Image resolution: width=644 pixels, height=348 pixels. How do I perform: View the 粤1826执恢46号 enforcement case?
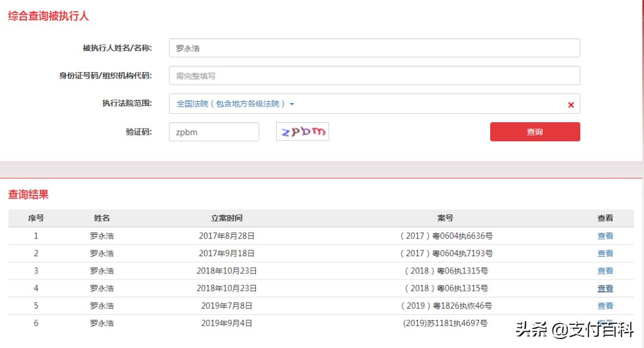[605, 305]
